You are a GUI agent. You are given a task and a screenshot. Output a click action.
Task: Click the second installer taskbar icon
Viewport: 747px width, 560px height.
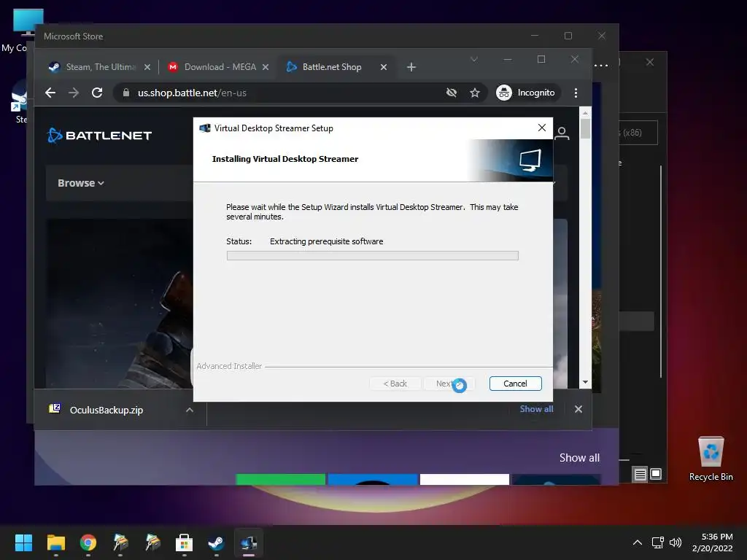click(152, 542)
